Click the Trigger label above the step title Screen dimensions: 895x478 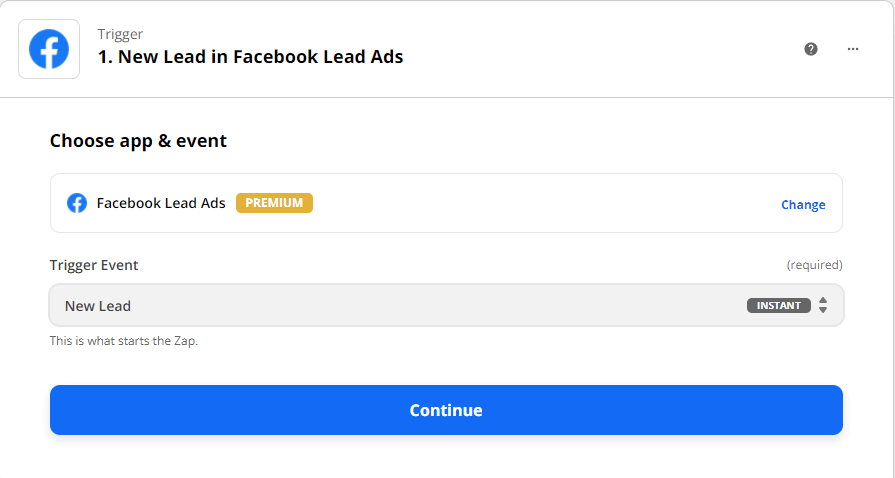coord(120,34)
